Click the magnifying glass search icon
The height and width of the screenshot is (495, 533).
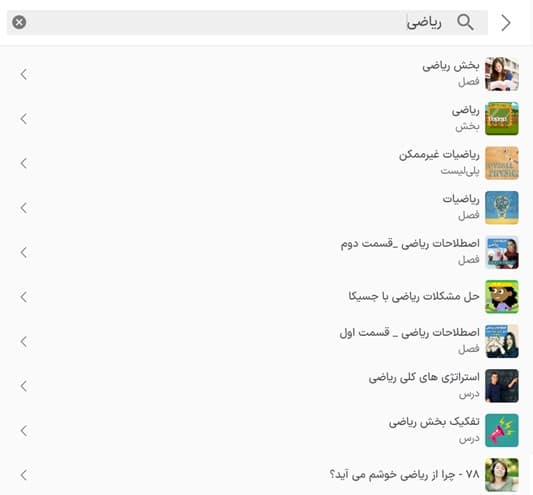pyautogui.click(x=465, y=22)
